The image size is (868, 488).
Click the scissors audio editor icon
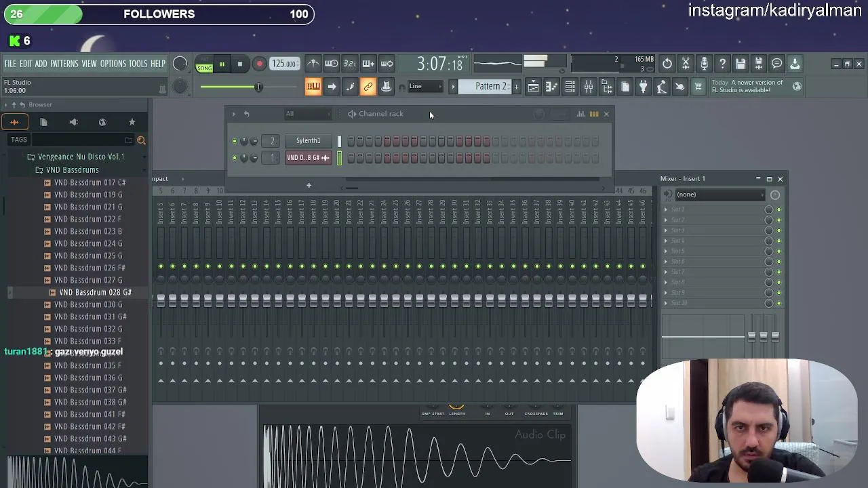686,64
